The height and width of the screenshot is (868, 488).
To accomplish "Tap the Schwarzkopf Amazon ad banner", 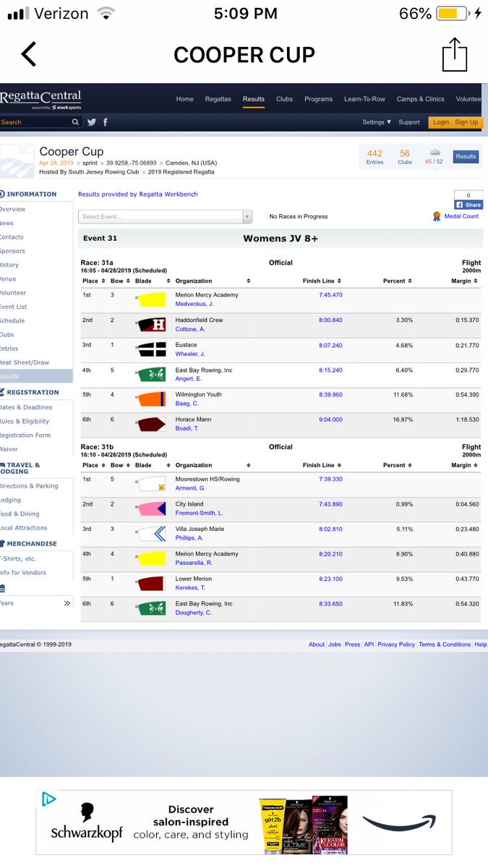I will click(x=244, y=824).
